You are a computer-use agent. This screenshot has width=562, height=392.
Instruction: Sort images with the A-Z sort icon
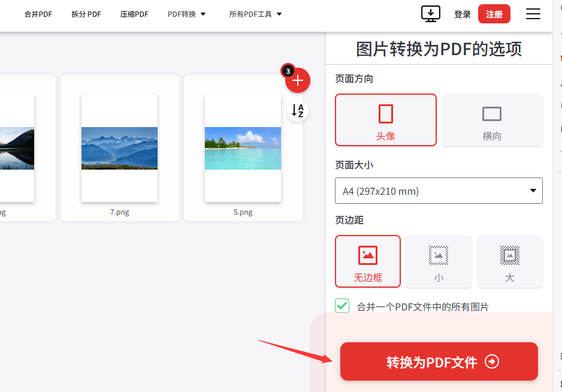pyautogui.click(x=298, y=111)
